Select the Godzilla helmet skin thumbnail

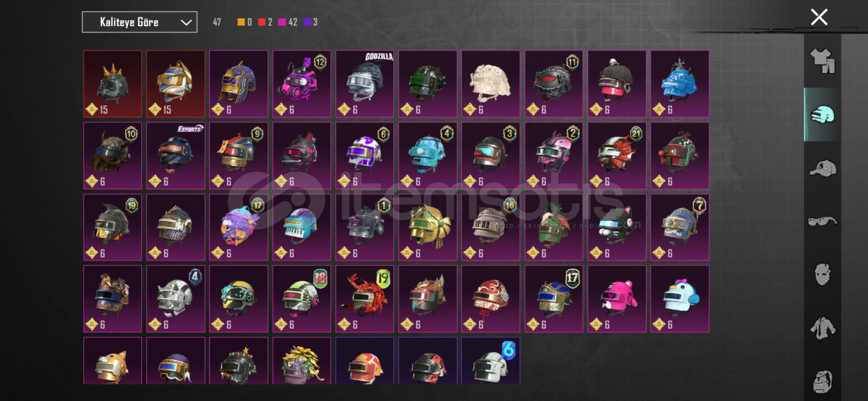(365, 84)
